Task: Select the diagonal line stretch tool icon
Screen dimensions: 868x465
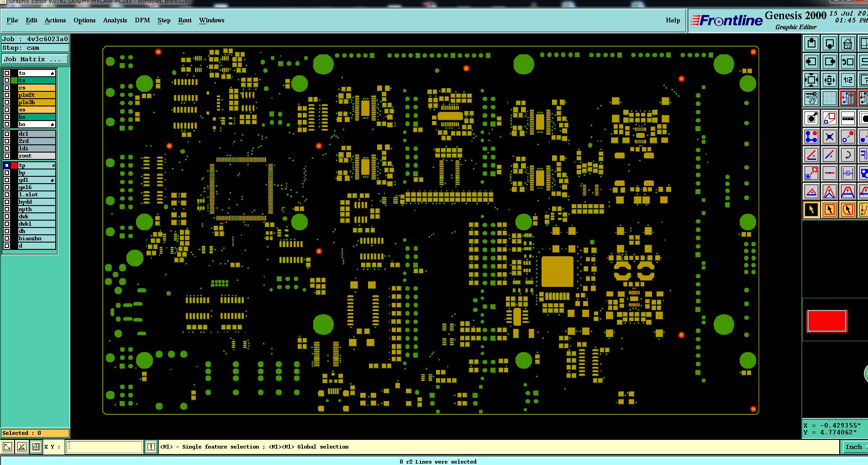Action: (830, 155)
